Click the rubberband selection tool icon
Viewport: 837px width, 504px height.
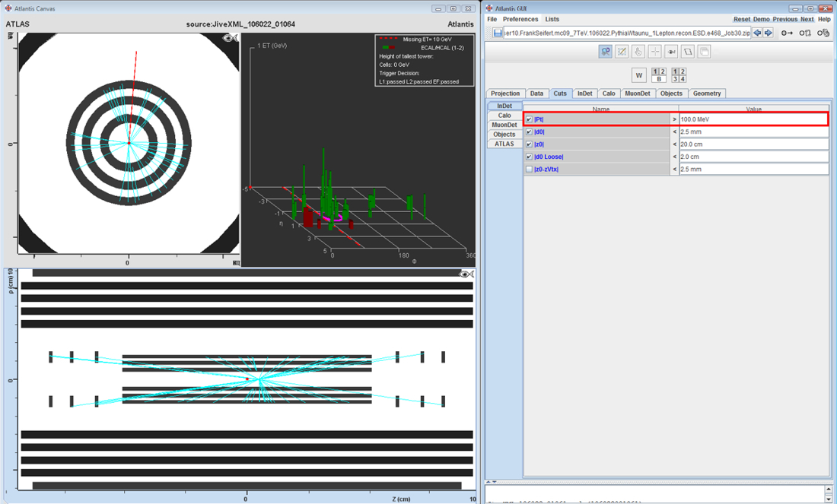click(622, 52)
